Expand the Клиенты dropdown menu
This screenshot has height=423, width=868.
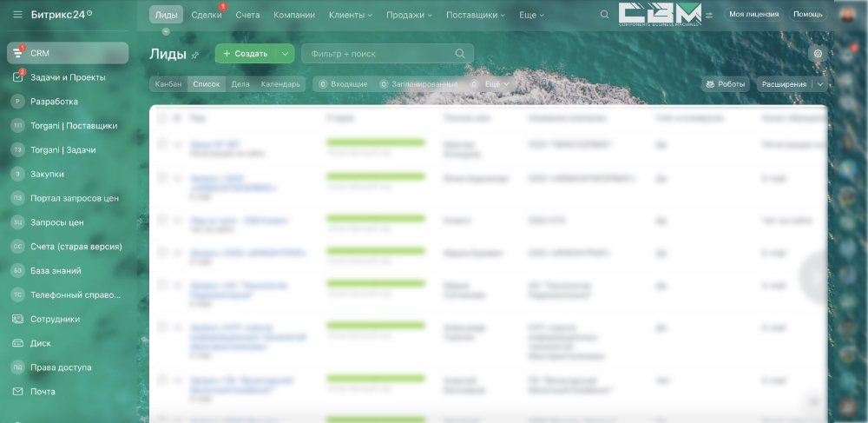[350, 15]
